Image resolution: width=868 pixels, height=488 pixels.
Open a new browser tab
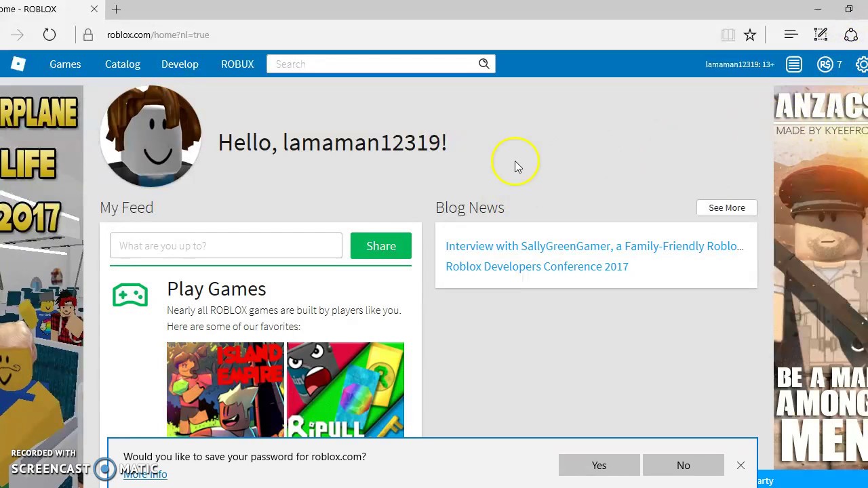coord(117,9)
